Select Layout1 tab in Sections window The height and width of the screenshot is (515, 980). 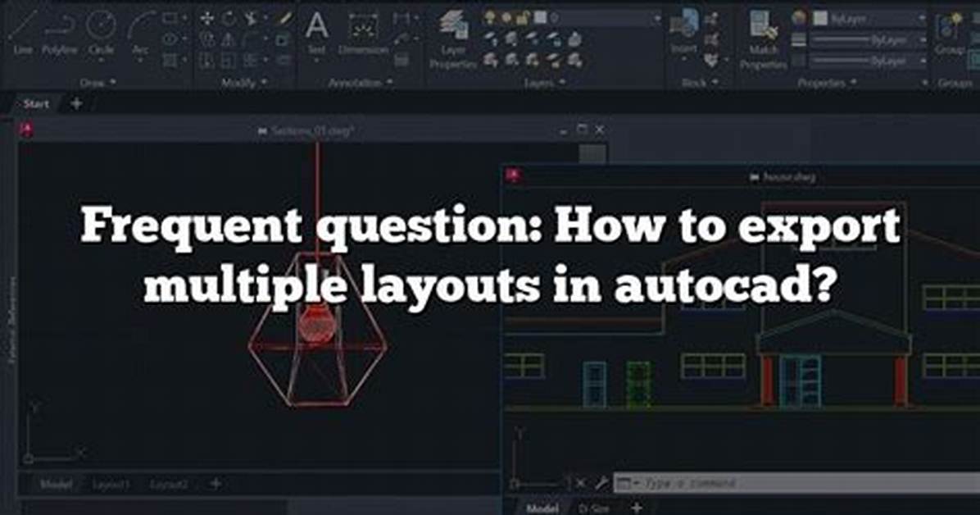pyautogui.click(x=111, y=484)
